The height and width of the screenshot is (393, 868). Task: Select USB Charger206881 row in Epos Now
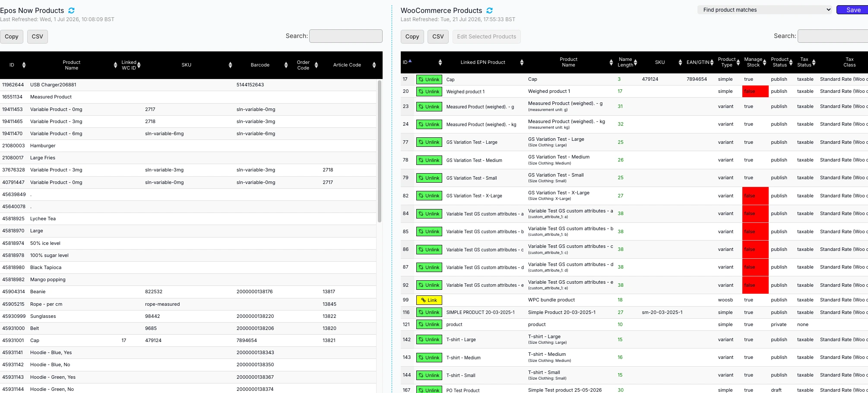pyautogui.click(x=188, y=85)
